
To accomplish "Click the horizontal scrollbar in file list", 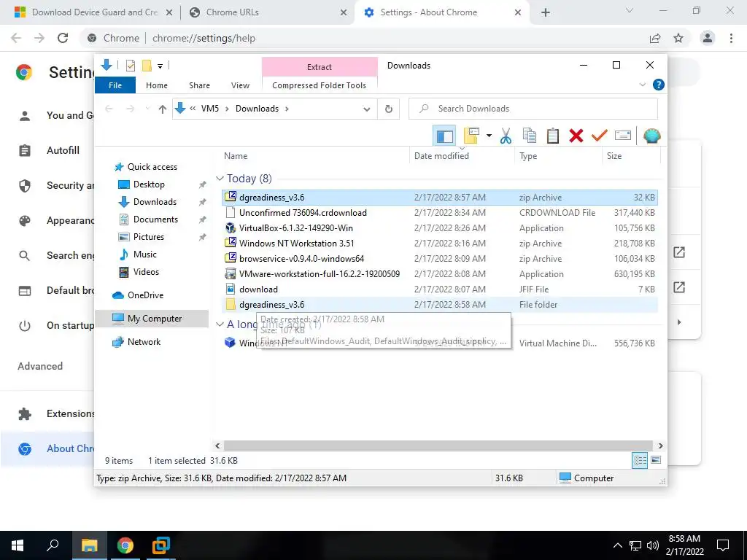I will pos(438,446).
